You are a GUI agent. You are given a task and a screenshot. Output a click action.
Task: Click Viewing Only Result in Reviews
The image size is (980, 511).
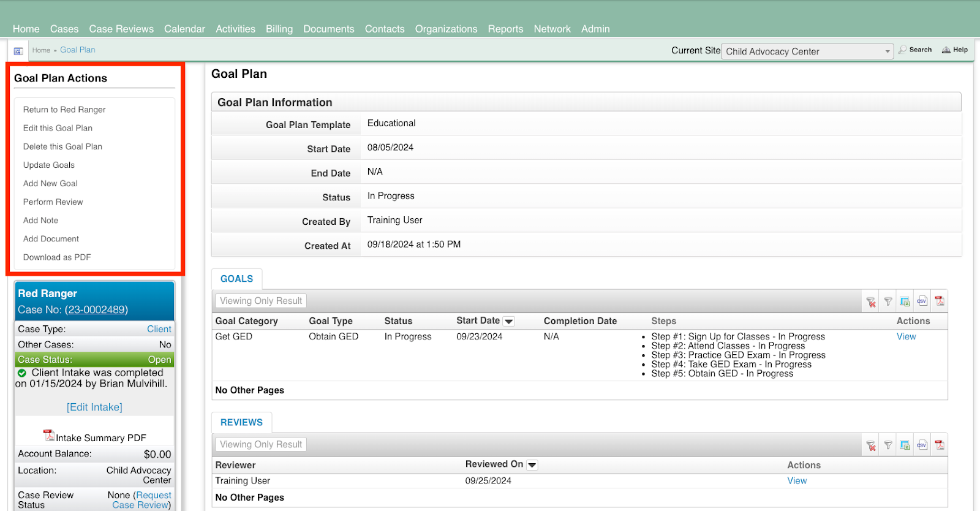(261, 444)
